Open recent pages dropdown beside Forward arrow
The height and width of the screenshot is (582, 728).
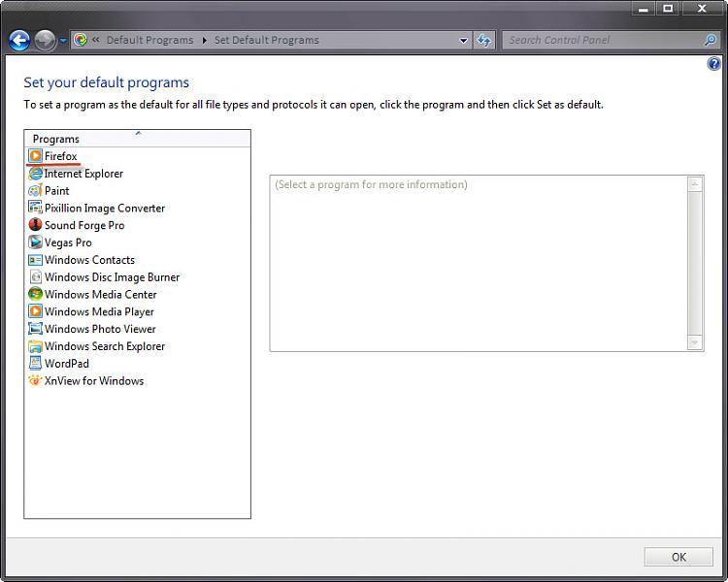63,41
